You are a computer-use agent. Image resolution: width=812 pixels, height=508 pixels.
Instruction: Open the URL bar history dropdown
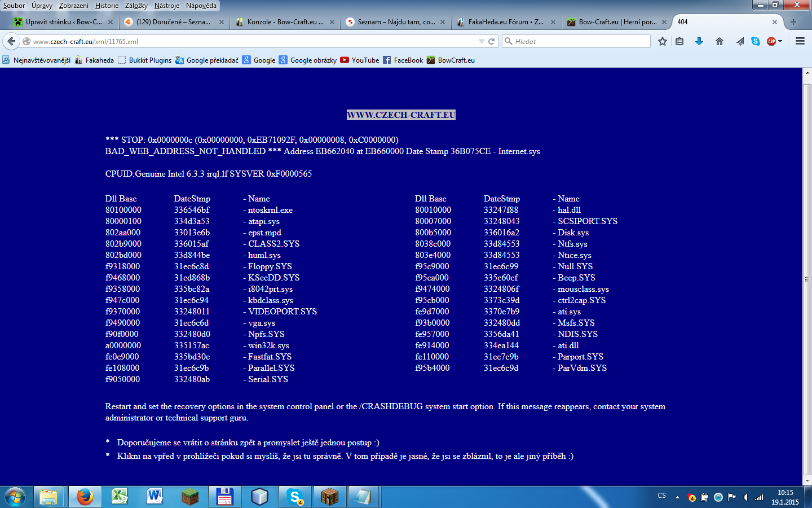coord(482,41)
